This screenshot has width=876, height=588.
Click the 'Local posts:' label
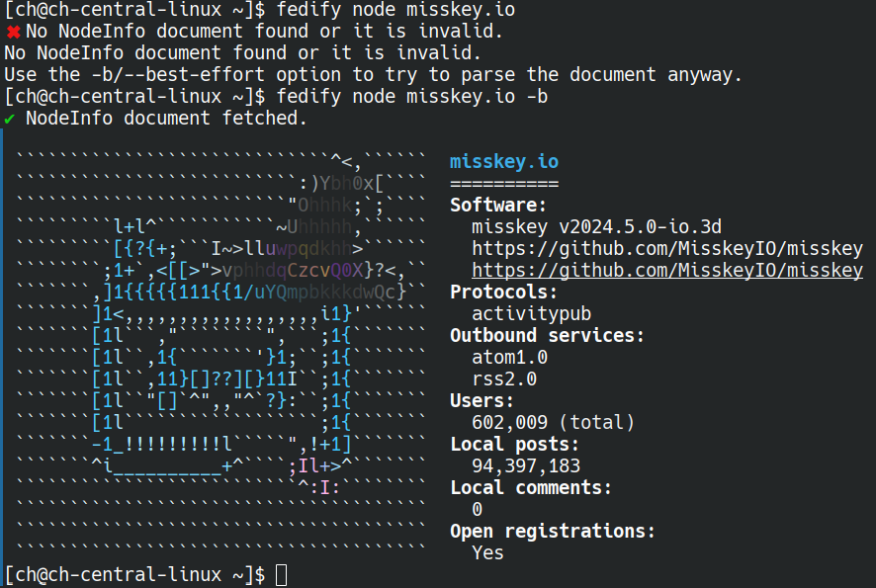(514, 445)
